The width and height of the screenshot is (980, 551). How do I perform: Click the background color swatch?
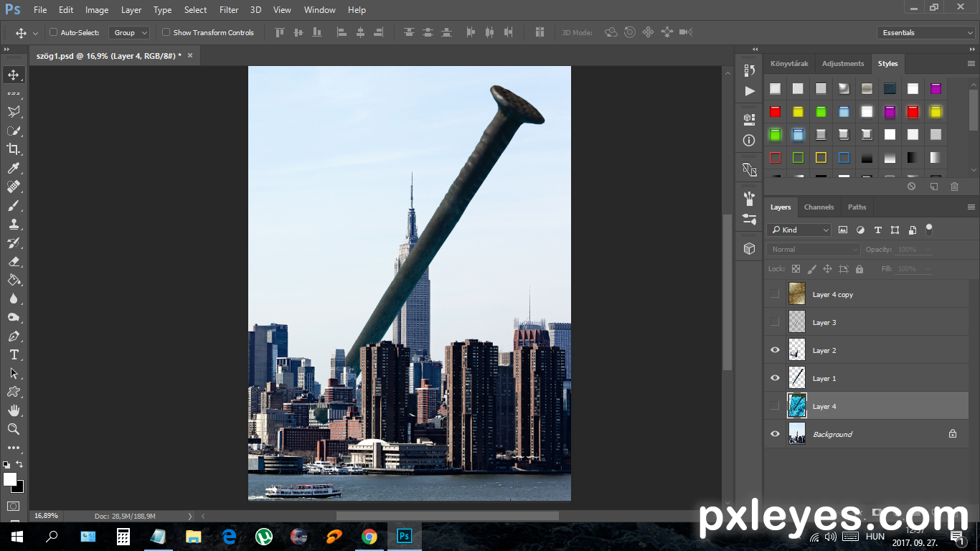19,488
